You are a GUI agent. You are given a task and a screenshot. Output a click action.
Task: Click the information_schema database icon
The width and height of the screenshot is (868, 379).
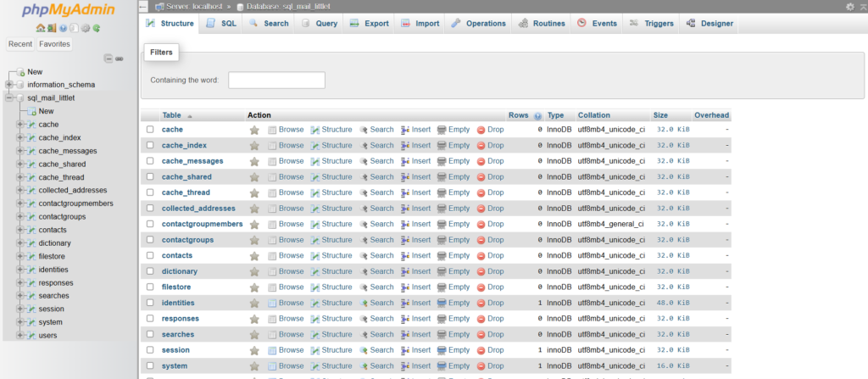20,85
